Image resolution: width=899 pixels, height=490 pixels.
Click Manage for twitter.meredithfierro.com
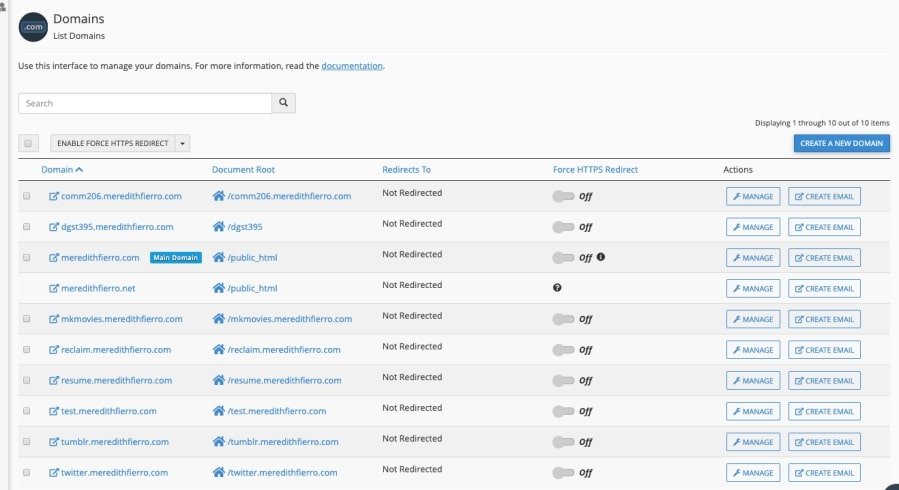pos(753,473)
